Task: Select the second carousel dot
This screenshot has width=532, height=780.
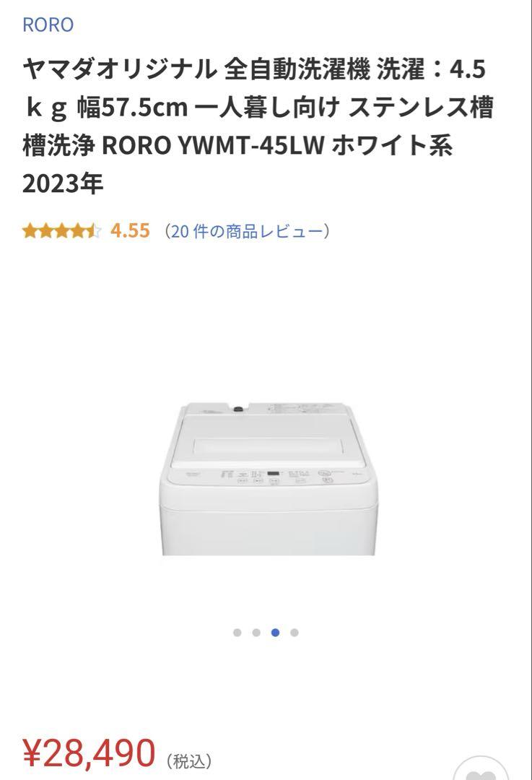Action: pos(256,633)
